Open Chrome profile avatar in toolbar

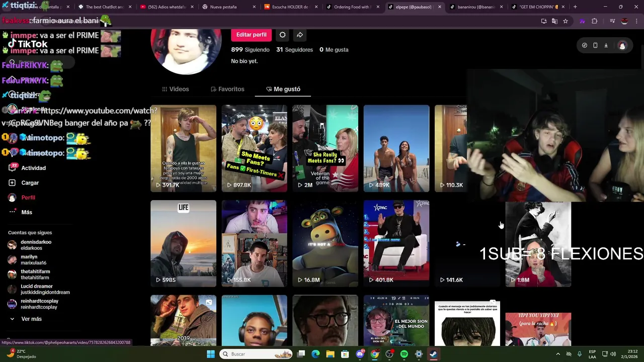click(624, 21)
